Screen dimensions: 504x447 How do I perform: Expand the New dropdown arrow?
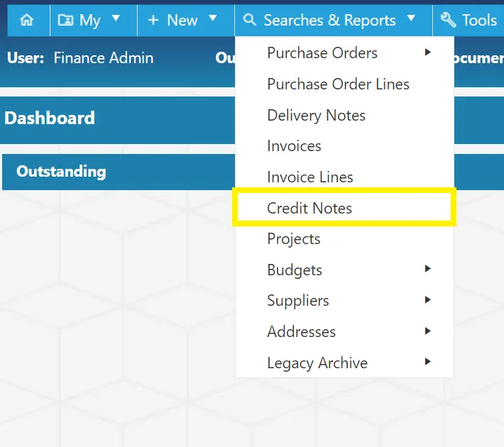point(212,18)
